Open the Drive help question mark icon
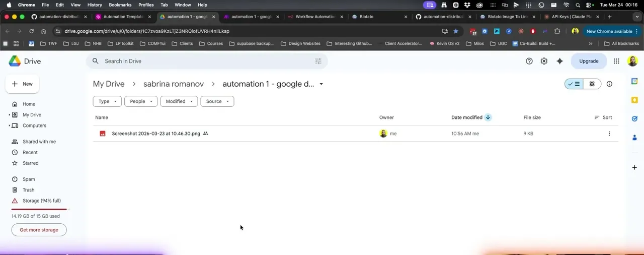 [529, 61]
